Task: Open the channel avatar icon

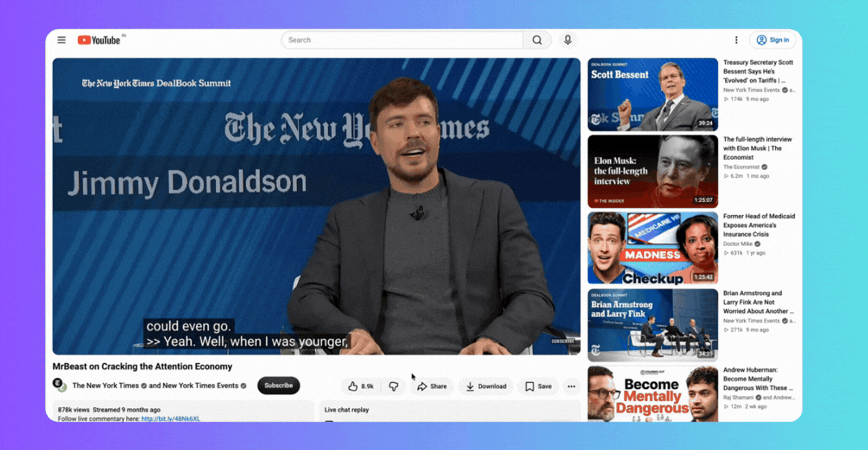Action: click(59, 385)
